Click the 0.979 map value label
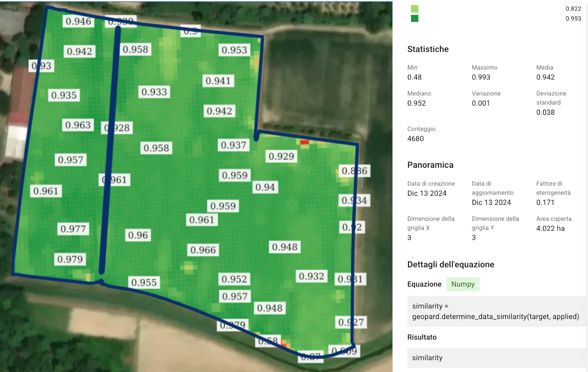Image resolution: width=588 pixels, height=372 pixels. click(70, 259)
